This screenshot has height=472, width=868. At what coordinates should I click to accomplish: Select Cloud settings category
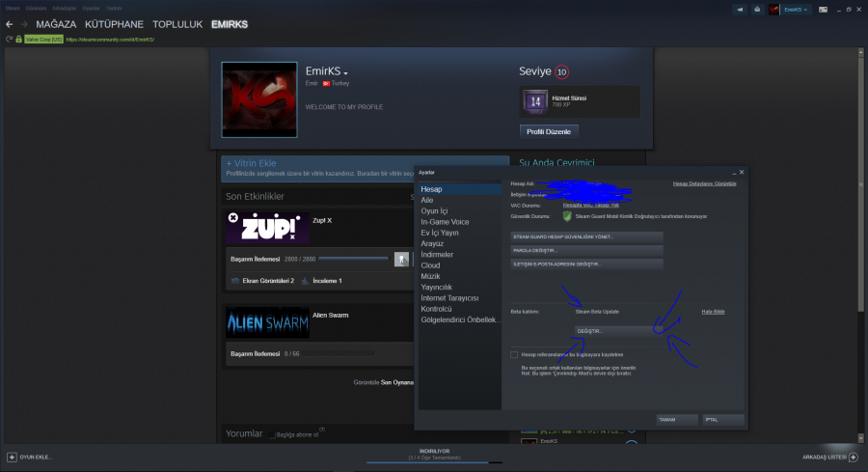[x=460, y=265]
